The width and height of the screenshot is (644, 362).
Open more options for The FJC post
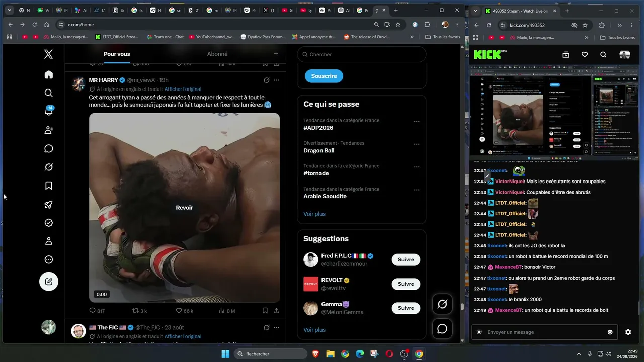tap(276, 328)
